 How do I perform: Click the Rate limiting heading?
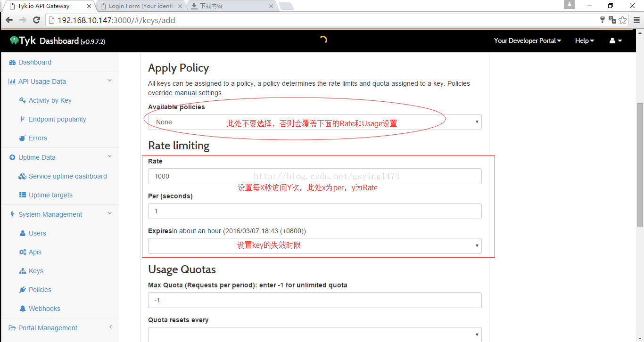(179, 146)
